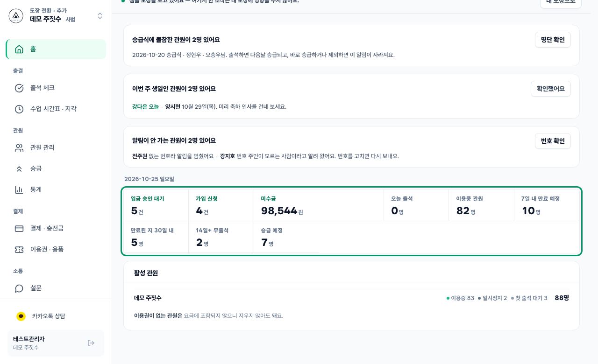Select the 14일+ 무출석 stat
The width and height of the screenshot is (598, 364).
coord(221,237)
